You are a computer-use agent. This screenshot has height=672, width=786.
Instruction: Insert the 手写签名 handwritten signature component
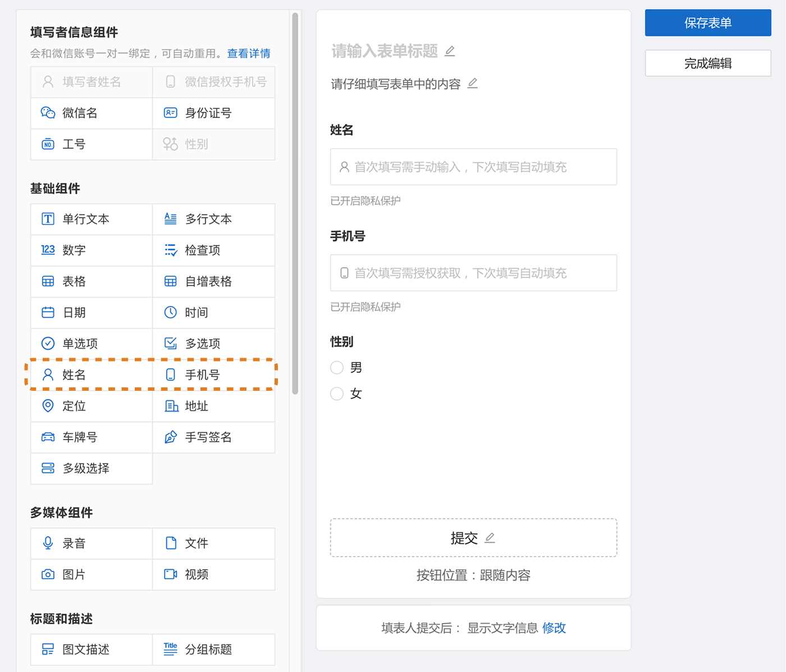pyautogui.click(x=214, y=437)
